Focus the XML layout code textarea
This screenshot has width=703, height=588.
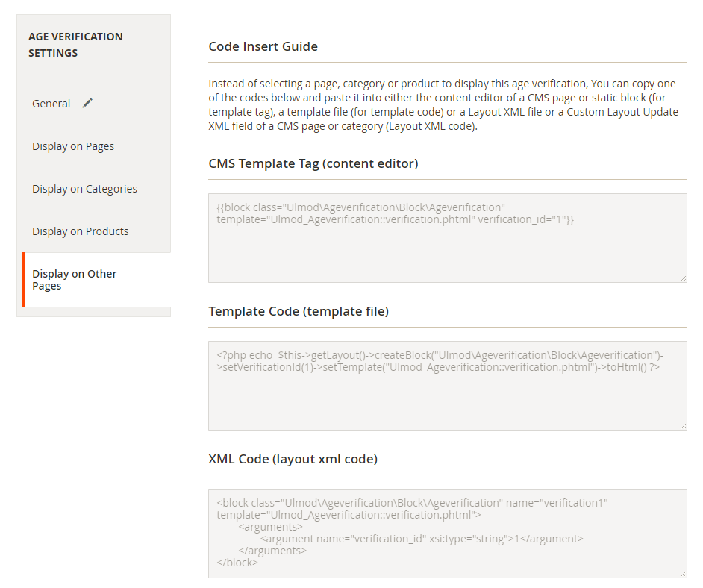click(x=448, y=534)
